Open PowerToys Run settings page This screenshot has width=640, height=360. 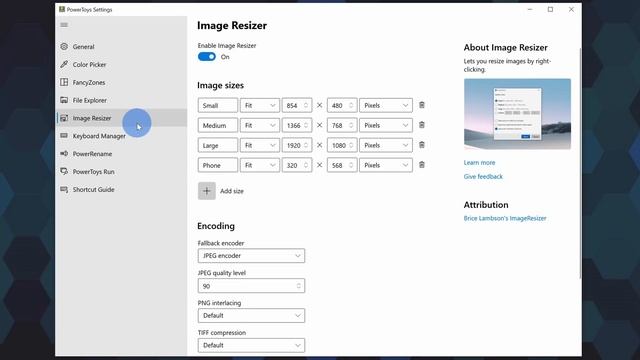point(121,171)
